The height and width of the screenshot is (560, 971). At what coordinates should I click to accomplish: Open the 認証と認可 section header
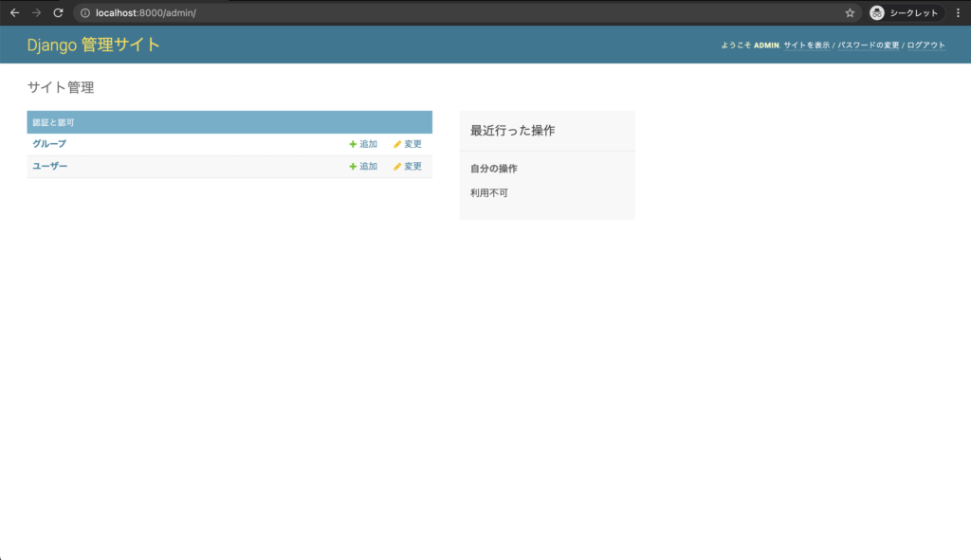point(53,122)
